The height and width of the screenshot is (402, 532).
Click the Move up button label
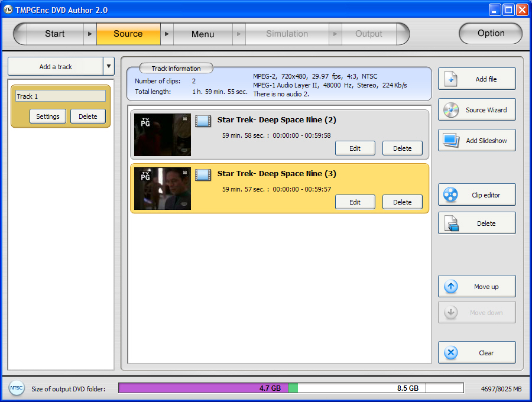(486, 287)
